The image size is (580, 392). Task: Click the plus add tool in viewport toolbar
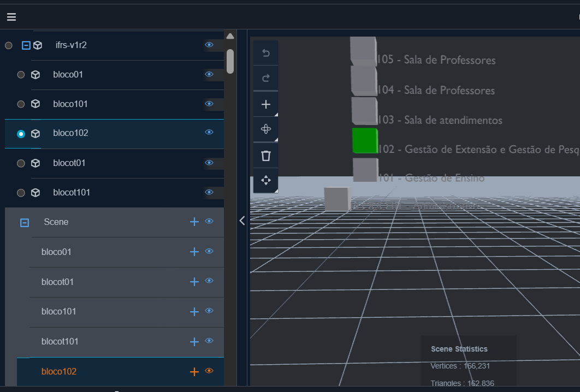266,104
